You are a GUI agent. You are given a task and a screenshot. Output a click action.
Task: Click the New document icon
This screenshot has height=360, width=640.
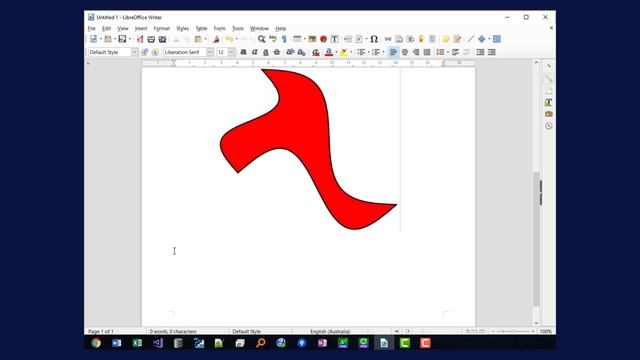click(x=93, y=39)
